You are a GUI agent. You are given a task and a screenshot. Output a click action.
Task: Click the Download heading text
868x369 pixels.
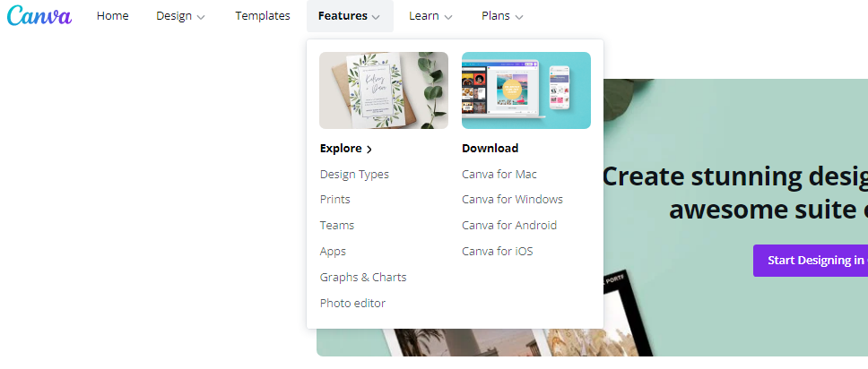click(x=490, y=149)
